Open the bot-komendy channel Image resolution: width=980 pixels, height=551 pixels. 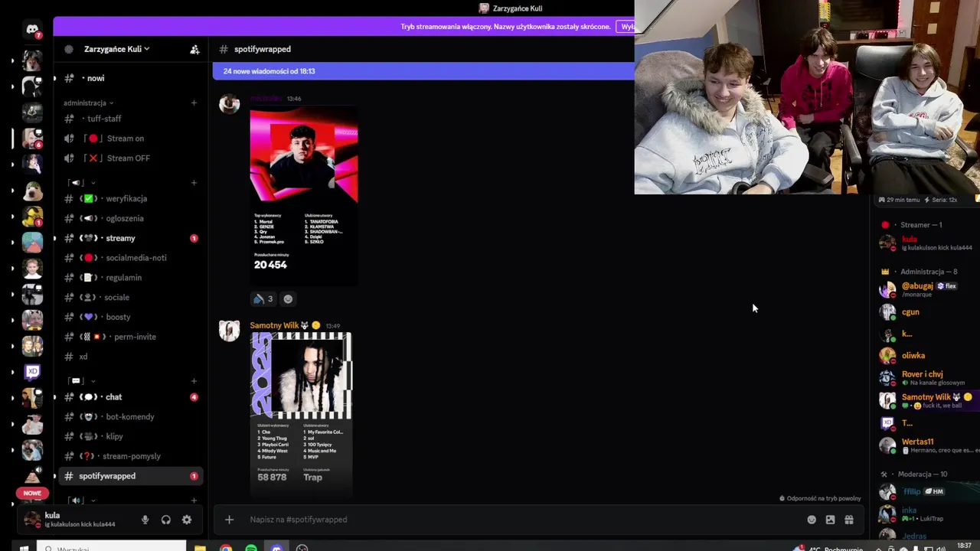click(130, 416)
